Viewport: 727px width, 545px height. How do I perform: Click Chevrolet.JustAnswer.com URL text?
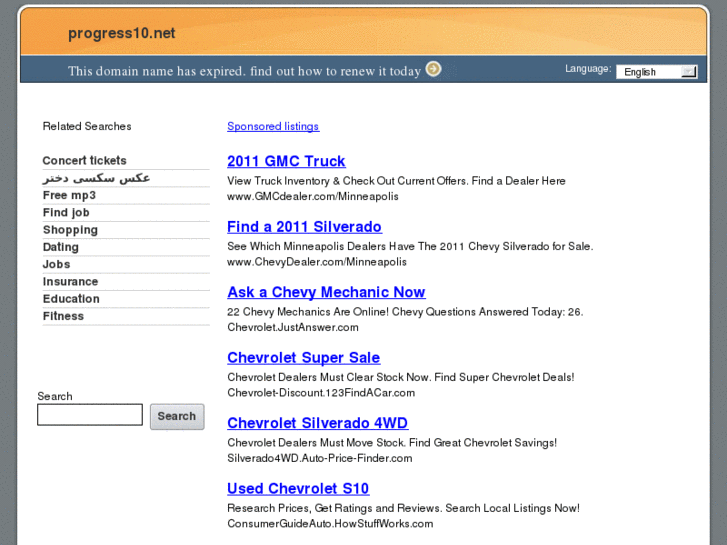[293, 327]
